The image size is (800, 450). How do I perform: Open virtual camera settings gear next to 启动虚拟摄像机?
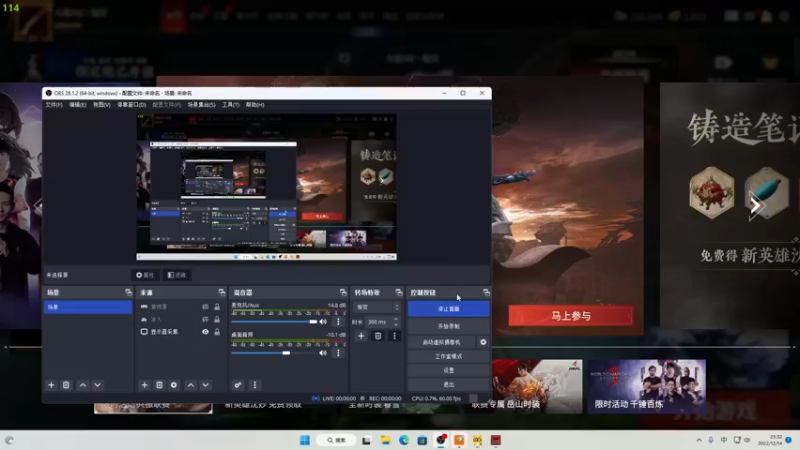point(483,342)
